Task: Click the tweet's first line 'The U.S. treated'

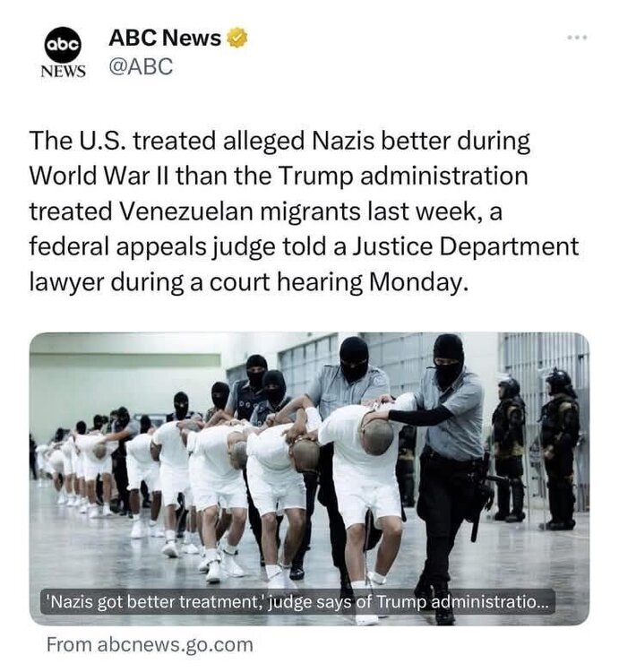Action: point(123,141)
